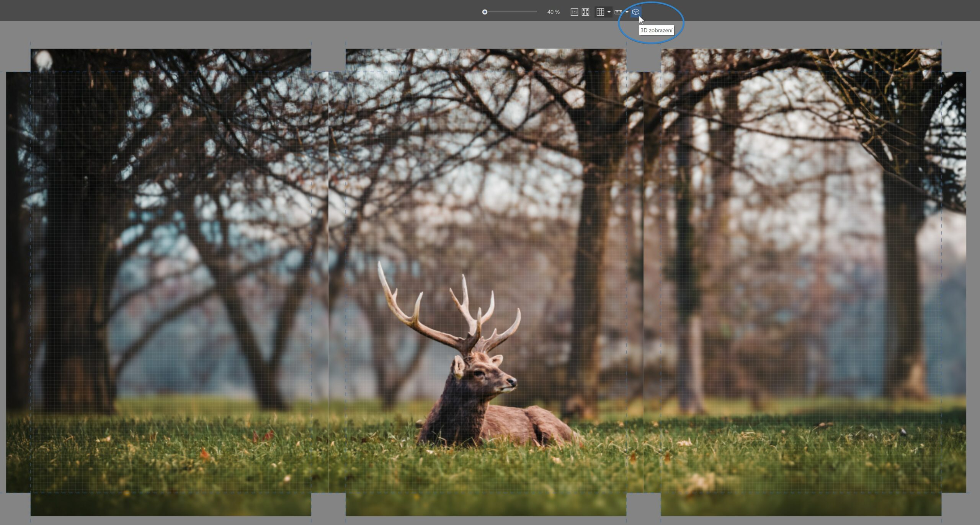
Task: Click the 1:1 actual size zoom icon
Action: click(x=574, y=12)
